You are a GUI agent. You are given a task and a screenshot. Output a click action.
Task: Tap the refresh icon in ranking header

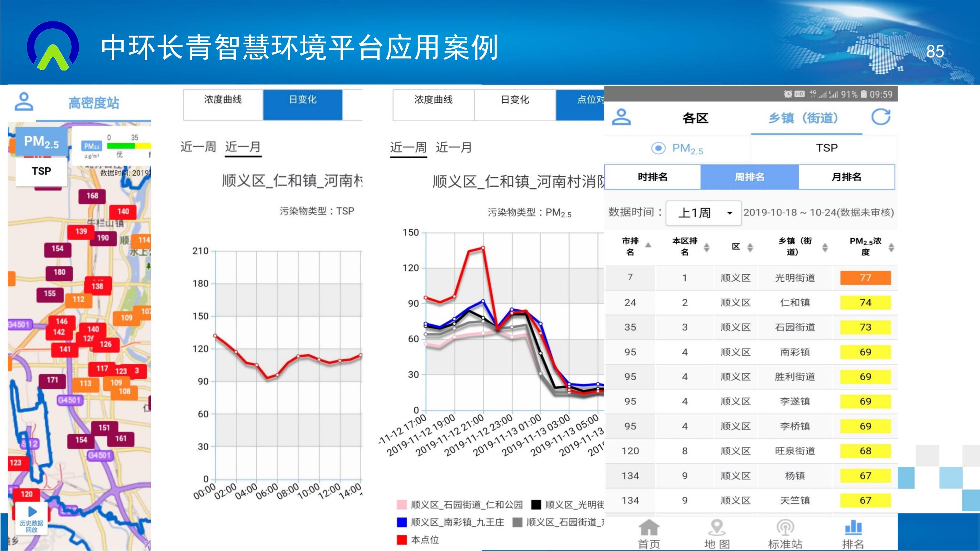click(x=881, y=117)
